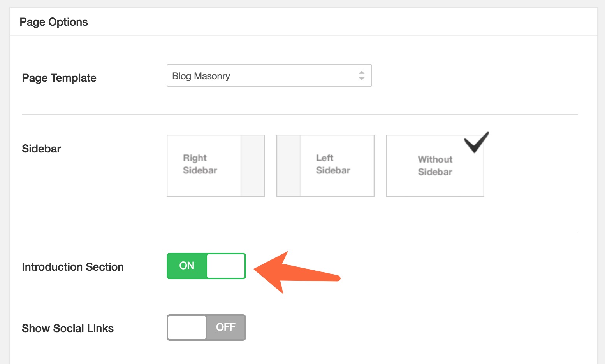Click the checkmark icon on Without Sidebar
Image resolution: width=605 pixels, height=364 pixels.
[476, 142]
